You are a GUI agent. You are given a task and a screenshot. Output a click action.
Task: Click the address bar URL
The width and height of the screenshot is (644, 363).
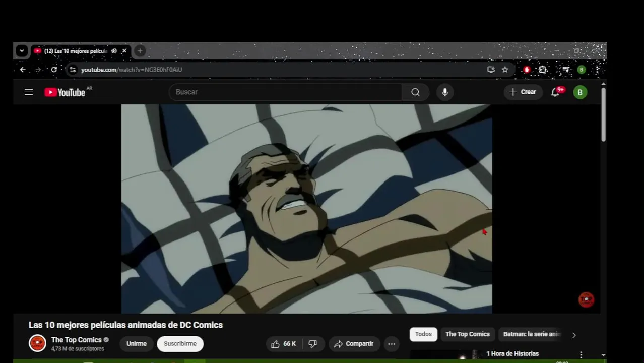[x=132, y=70]
